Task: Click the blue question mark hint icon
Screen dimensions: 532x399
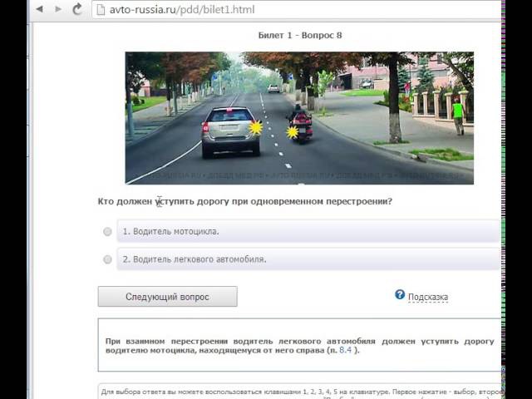Action: 400,295
